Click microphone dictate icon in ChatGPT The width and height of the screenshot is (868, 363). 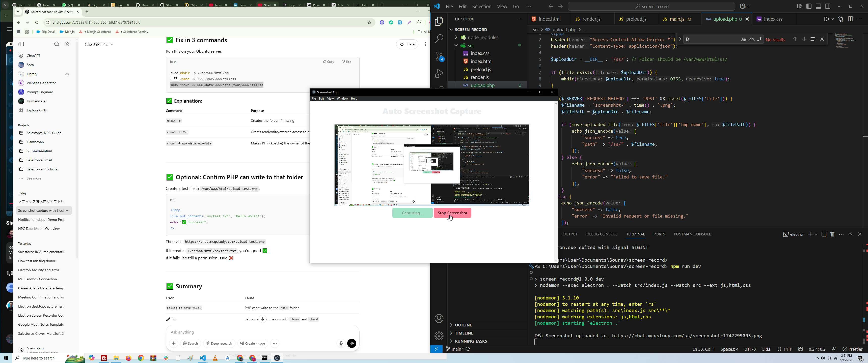(x=341, y=344)
